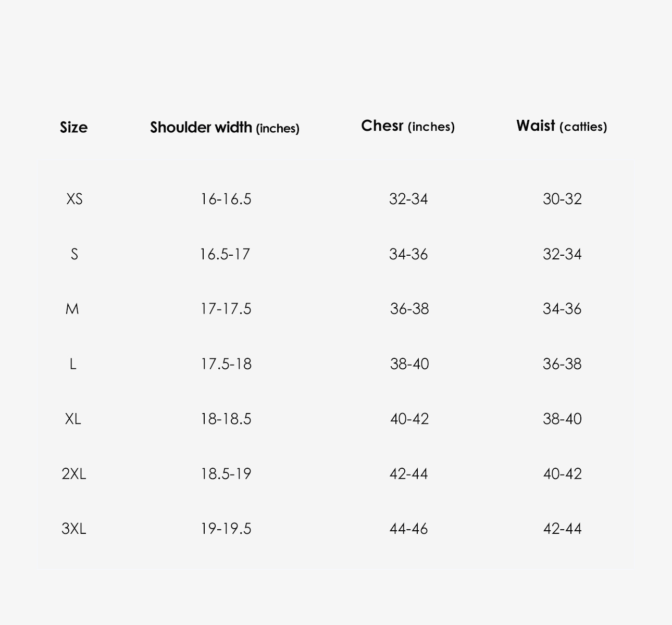Select shoulder width value 17-17.5
This screenshot has width=672, height=625.
click(226, 309)
